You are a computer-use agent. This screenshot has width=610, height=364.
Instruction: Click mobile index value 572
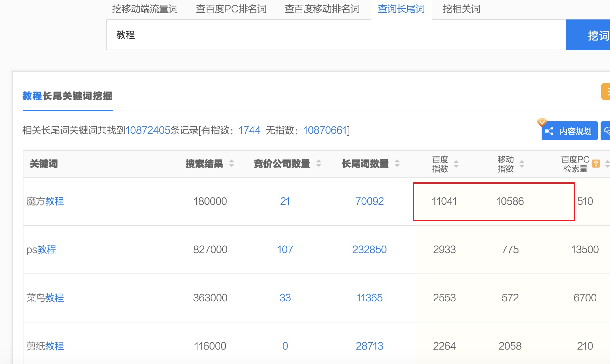point(510,298)
